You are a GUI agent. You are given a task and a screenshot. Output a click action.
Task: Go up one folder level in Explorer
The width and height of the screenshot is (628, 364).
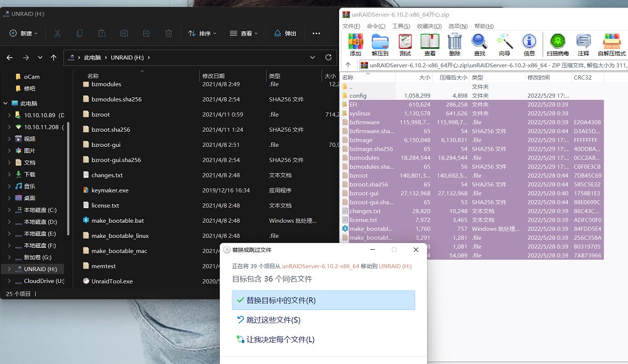(53, 58)
